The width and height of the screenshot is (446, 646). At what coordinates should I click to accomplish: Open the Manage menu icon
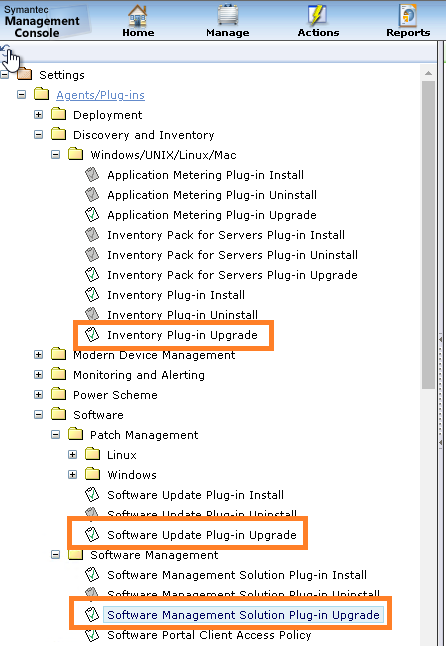[228, 16]
